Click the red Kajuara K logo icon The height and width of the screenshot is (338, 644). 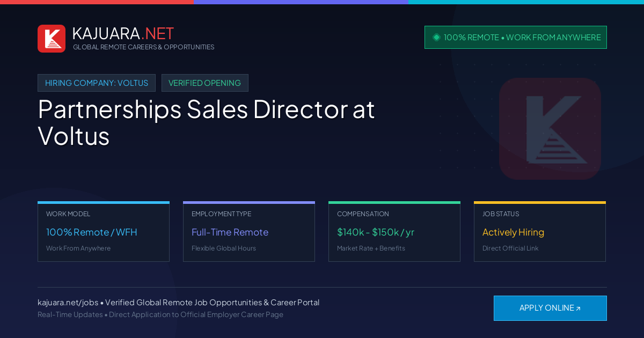52,39
